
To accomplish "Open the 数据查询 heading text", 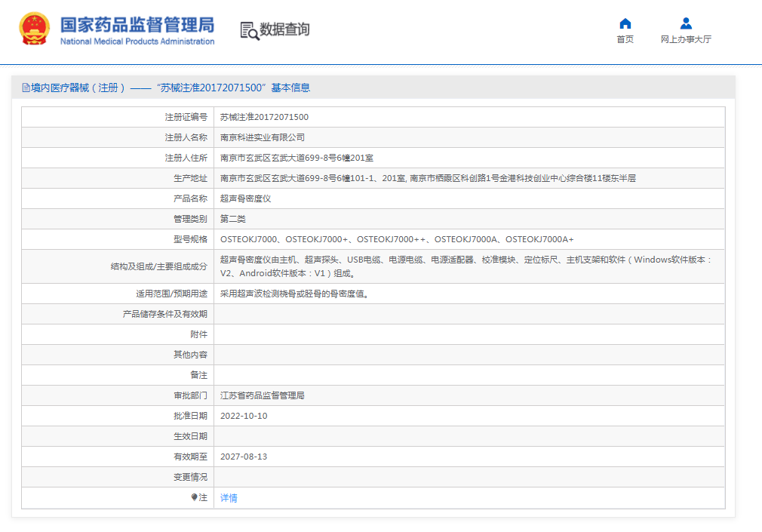I will click(x=284, y=29).
